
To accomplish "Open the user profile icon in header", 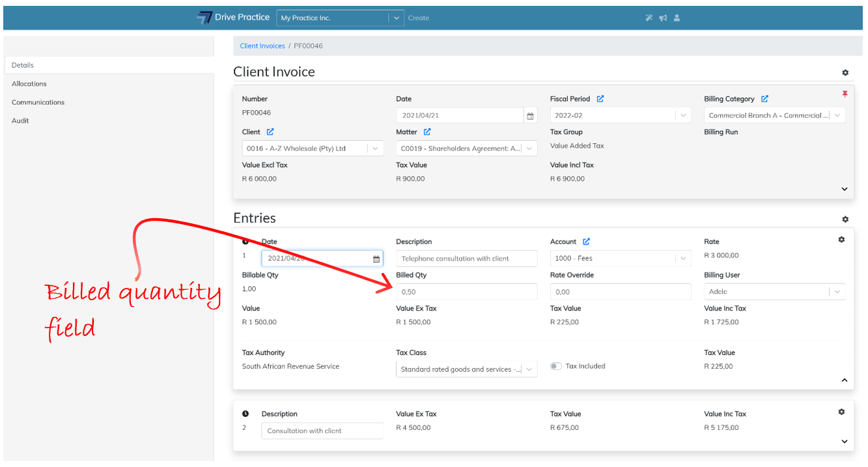I will [x=677, y=18].
